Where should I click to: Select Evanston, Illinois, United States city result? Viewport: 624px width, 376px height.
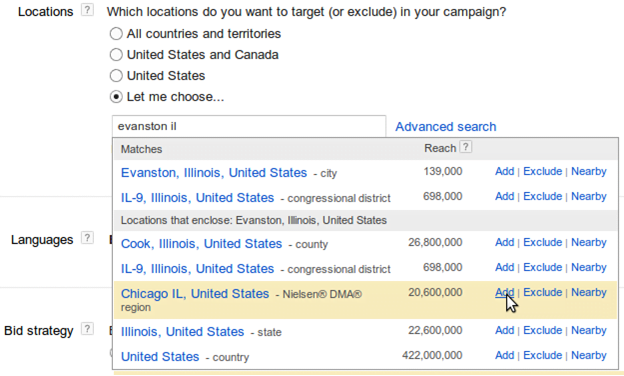coord(214,173)
